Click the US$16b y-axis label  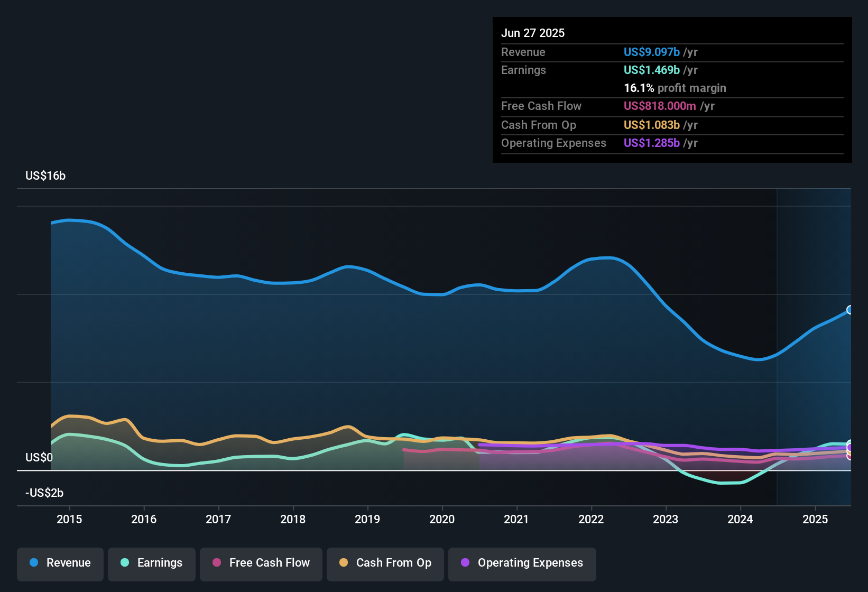tap(45, 176)
